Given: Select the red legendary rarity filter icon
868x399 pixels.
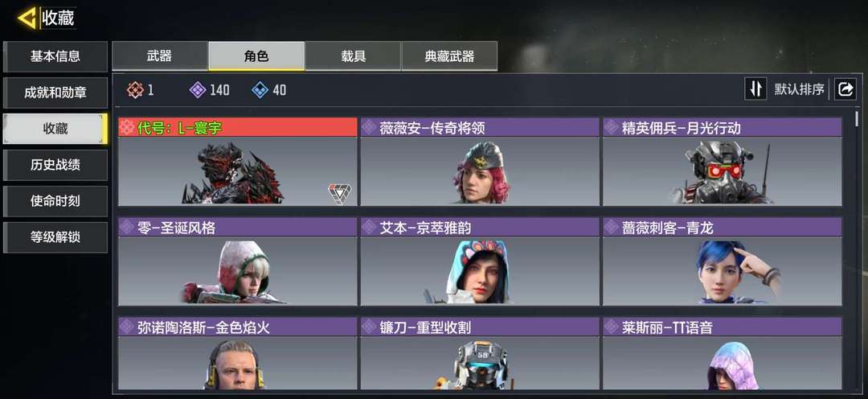Looking at the screenshot, I should click(x=136, y=90).
